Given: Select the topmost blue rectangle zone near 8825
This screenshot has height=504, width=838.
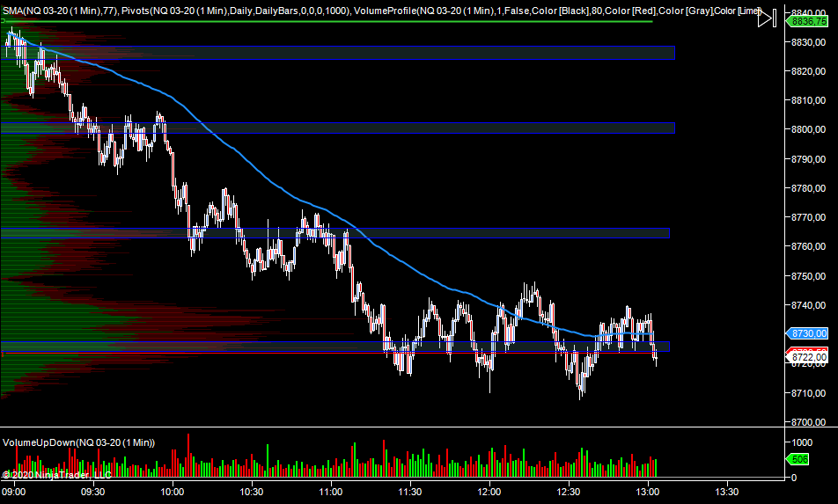Looking at the screenshot, I should click(x=352, y=53).
